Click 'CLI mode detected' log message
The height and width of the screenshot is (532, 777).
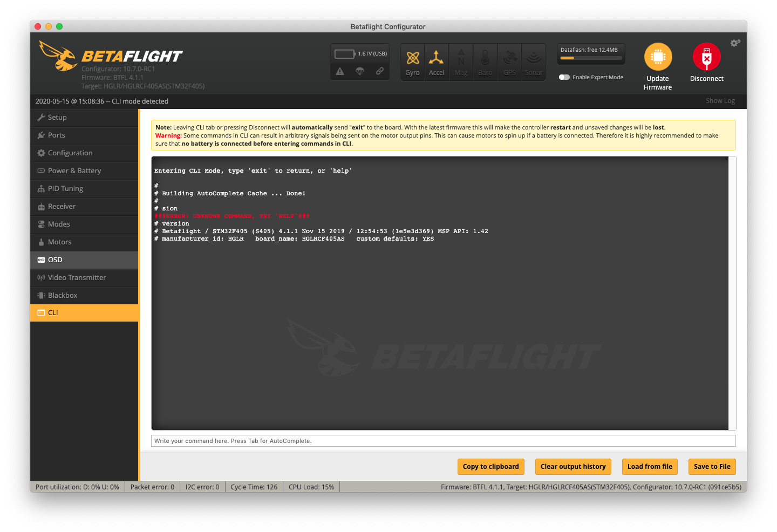pos(140,101)
